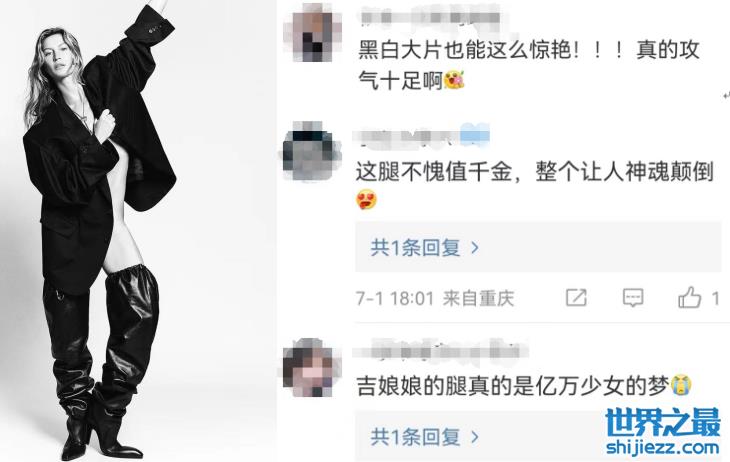Click the heart-eyes emoji in the second comment
730x462 pixels.
coord(366,200)
